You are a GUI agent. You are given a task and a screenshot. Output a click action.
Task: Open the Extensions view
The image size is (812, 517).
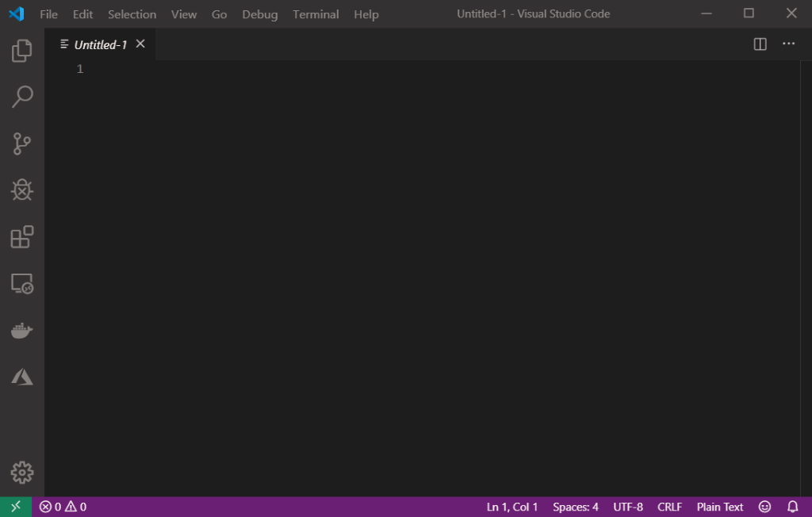click(21, 236)
